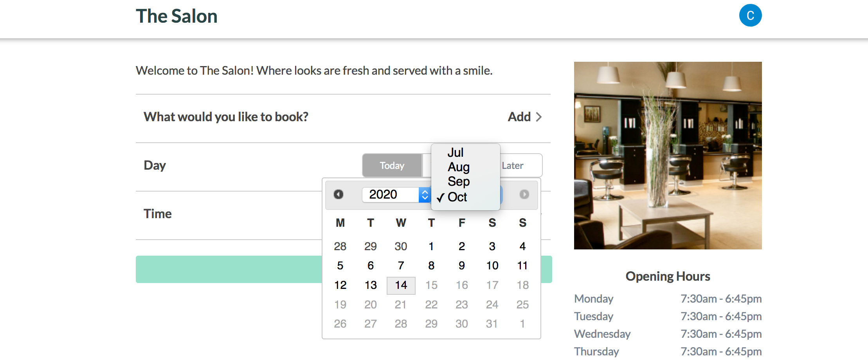The image size is (868, 362).
Task: Select the Later day toggle
Action: coord(512,165)
